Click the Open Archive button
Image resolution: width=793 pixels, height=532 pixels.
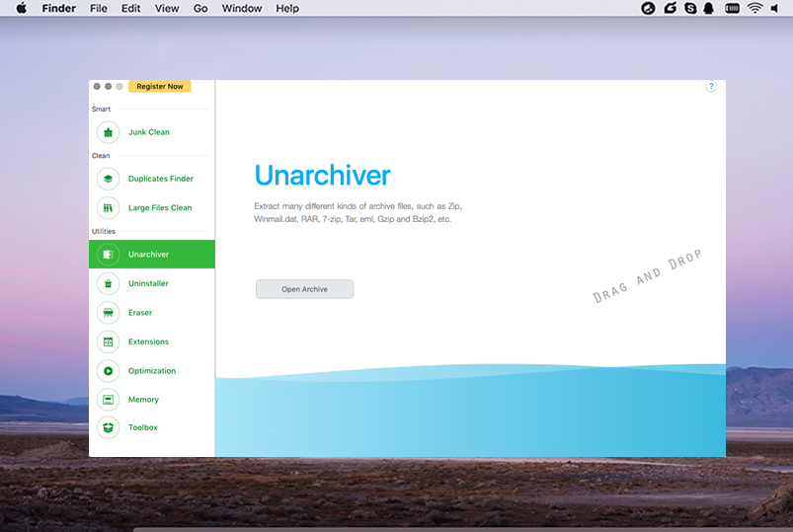click(304, 289)
